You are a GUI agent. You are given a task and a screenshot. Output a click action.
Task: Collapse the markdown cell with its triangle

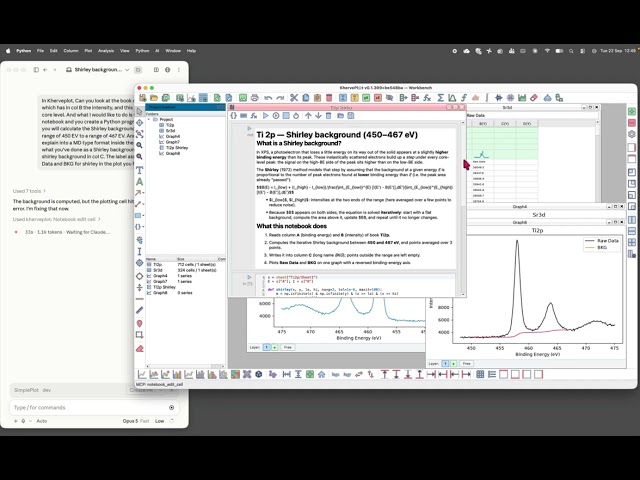[x=249, y=129]
